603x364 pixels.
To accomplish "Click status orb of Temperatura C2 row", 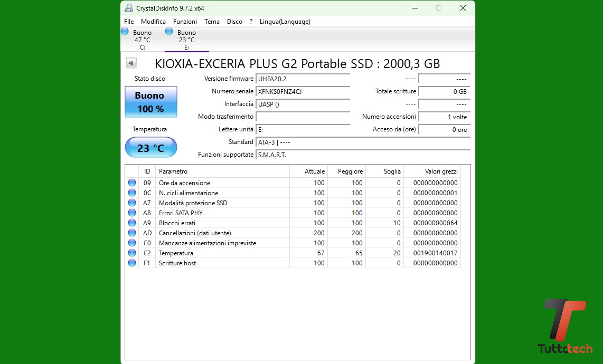I will point(132,253).
